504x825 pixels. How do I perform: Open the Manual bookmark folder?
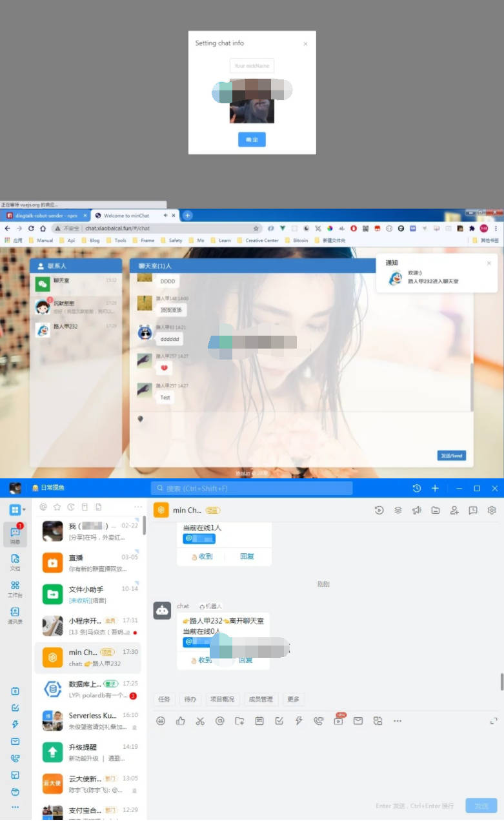[x=40, y=240]
